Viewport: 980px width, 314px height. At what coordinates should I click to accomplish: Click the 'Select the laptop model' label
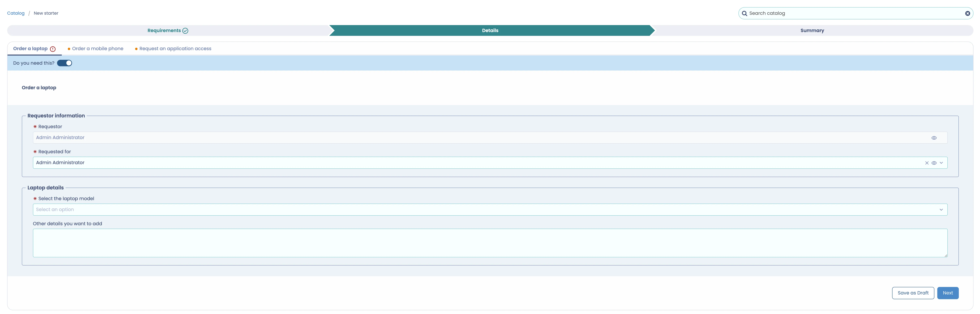click(66, 198)
